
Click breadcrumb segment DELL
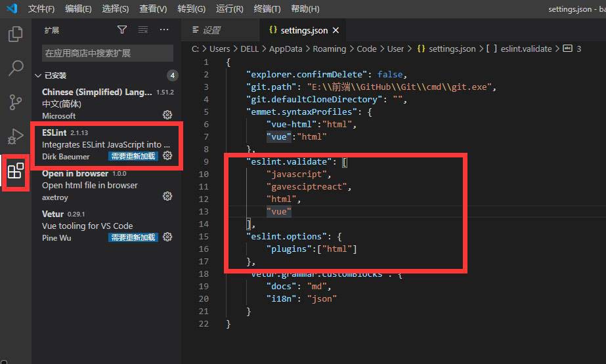249,49
